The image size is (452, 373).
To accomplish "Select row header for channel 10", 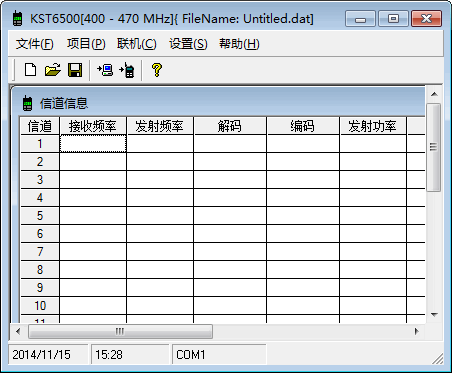I will [40, 306].
